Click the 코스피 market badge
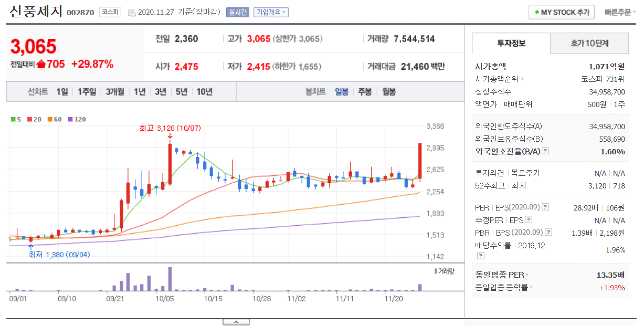Image resolution: width=644 pixels, height=326 pixels. click(110, 12)
